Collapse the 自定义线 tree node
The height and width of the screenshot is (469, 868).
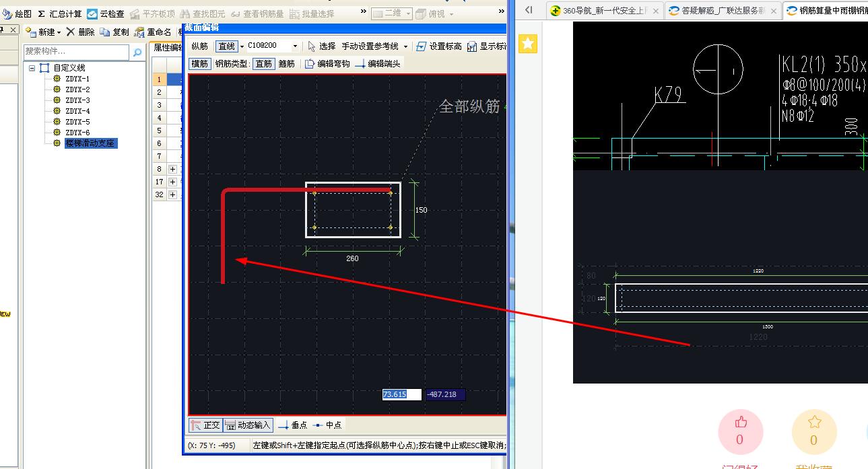pos(32,68)
